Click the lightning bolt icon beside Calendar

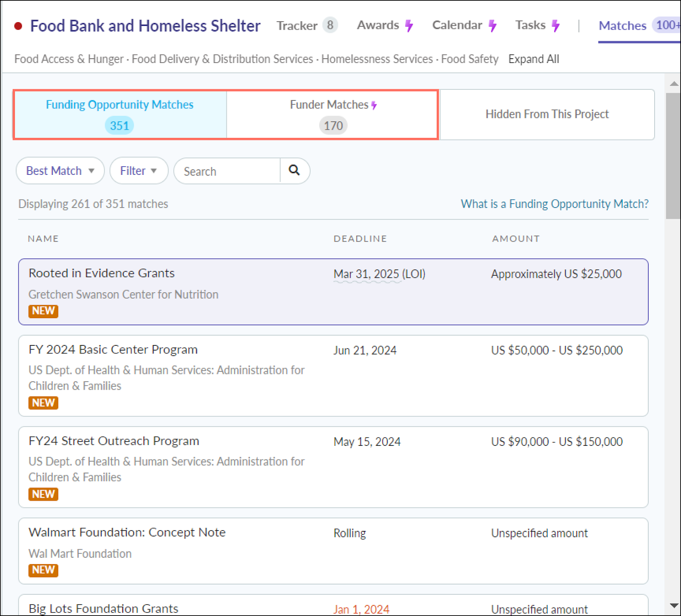point(493,26)
